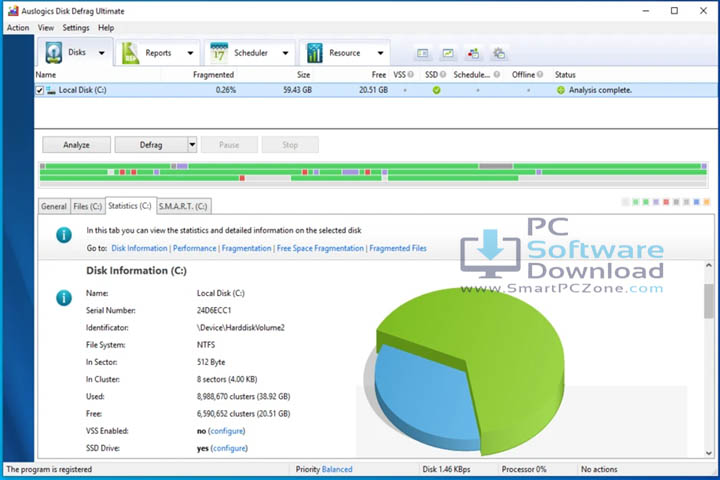This screenshot has width=720, height=480.
Task: Click the Local Disk (C:) drive icon
Action: (x=51, y=90)
